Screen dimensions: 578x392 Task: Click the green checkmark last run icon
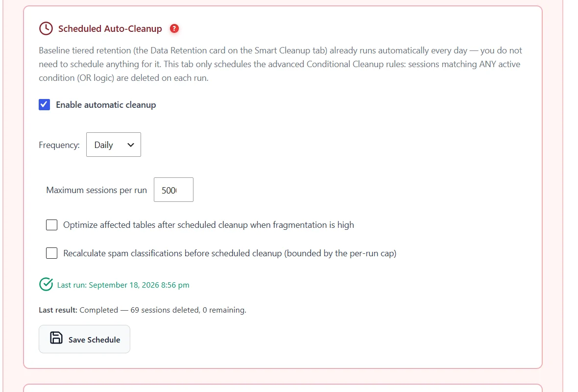(46, 284)
